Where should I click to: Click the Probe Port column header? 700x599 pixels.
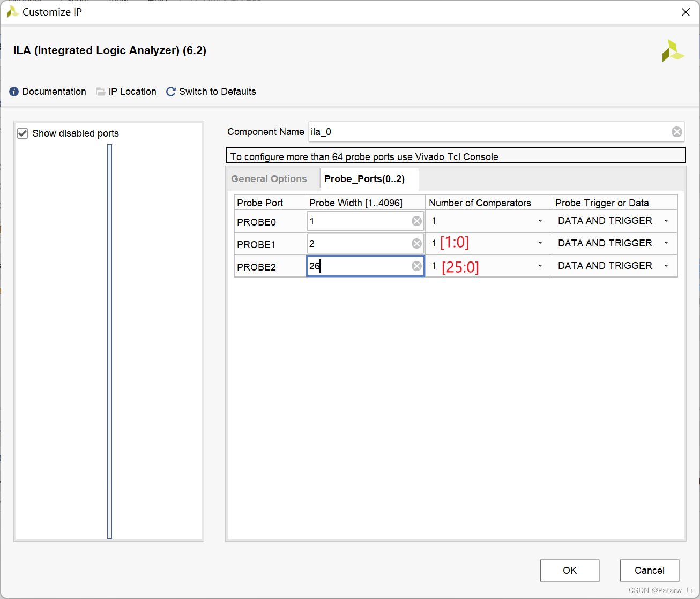point(270,203)
